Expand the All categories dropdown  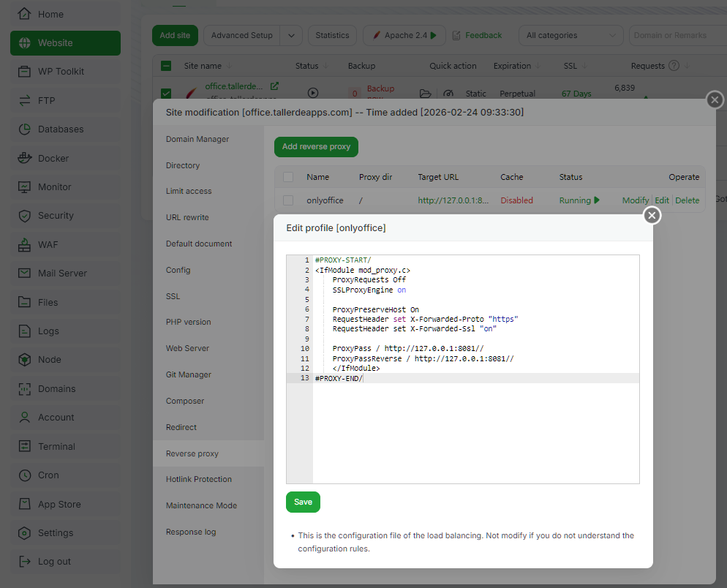click(570, 35)
